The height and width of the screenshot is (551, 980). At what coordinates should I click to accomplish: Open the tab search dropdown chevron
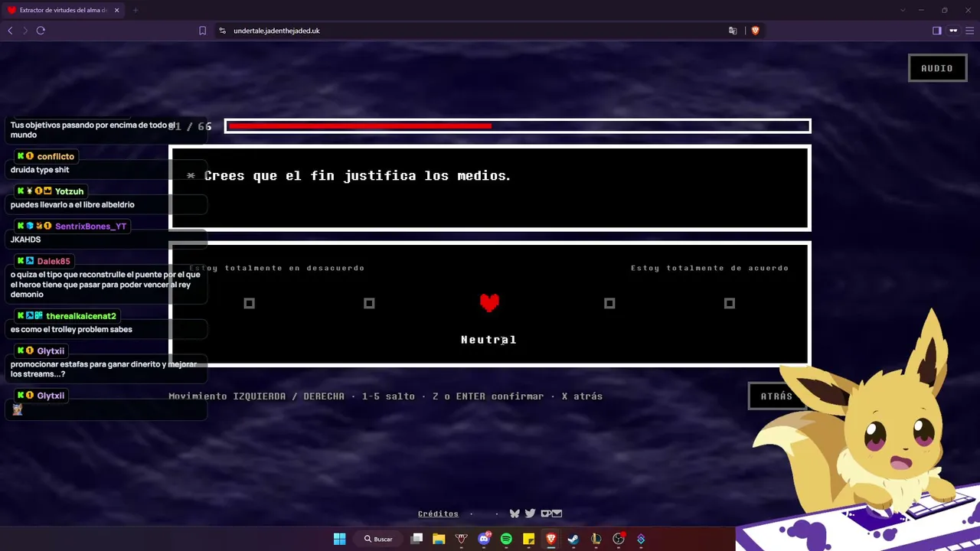(903, 10)
